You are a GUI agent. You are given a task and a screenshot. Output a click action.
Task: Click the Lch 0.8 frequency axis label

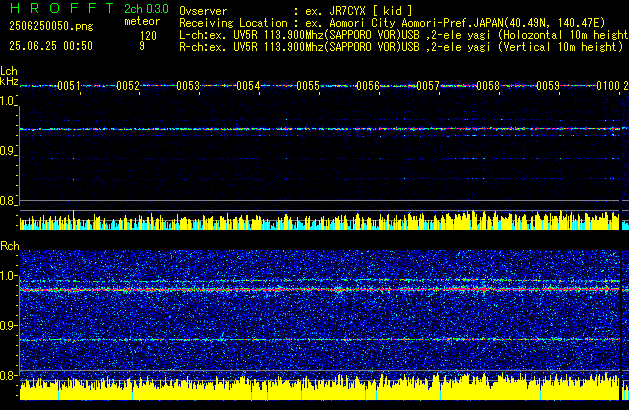8,201
